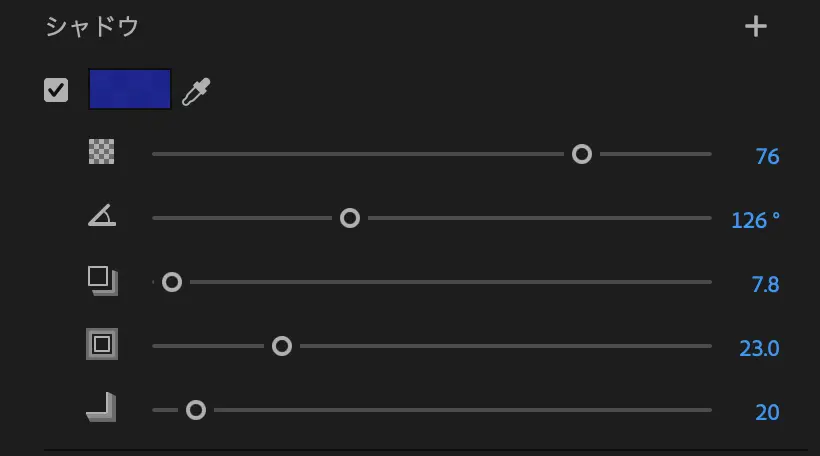Click the opacity checkerboard icon
Screen dimensions: 820x456
pos(101,152)
